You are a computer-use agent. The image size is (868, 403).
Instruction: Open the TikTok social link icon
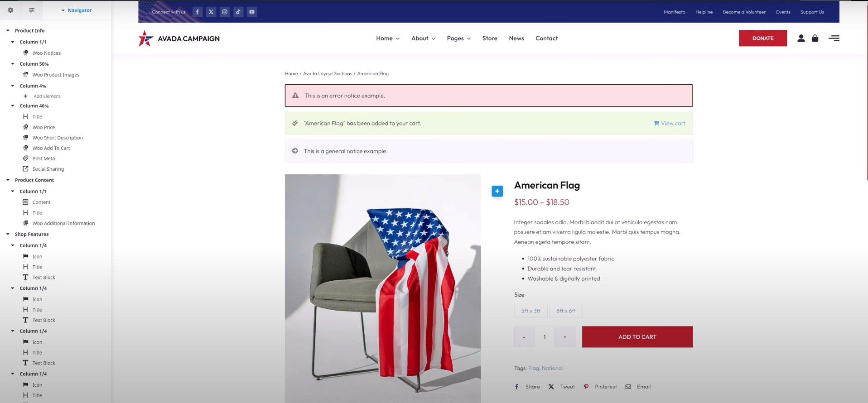click(238, 12)
